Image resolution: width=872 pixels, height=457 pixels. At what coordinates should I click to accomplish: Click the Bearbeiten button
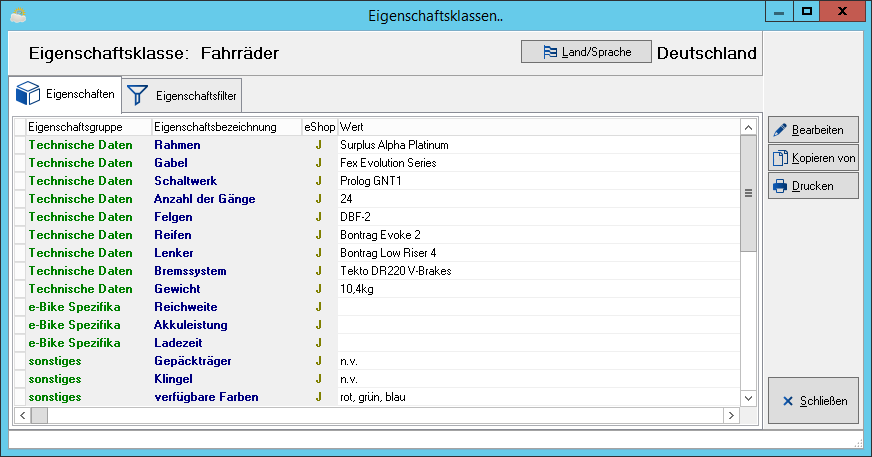coord(813,130)
